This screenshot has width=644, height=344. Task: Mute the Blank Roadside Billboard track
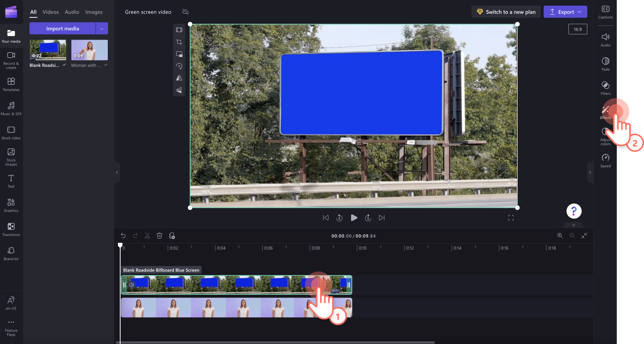132,284
